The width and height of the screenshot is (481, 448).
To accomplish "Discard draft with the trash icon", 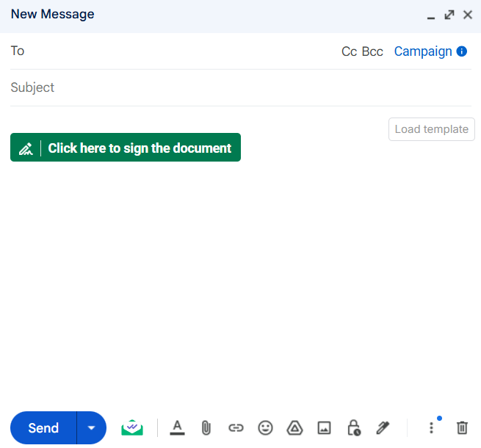I will 462,427.
